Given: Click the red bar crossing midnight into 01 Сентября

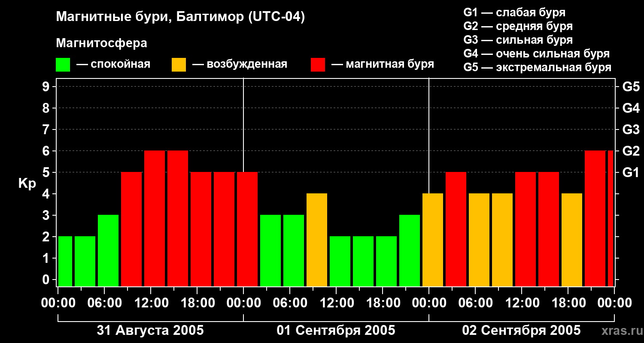Looking at the screenshot, I should coord(247,229).
